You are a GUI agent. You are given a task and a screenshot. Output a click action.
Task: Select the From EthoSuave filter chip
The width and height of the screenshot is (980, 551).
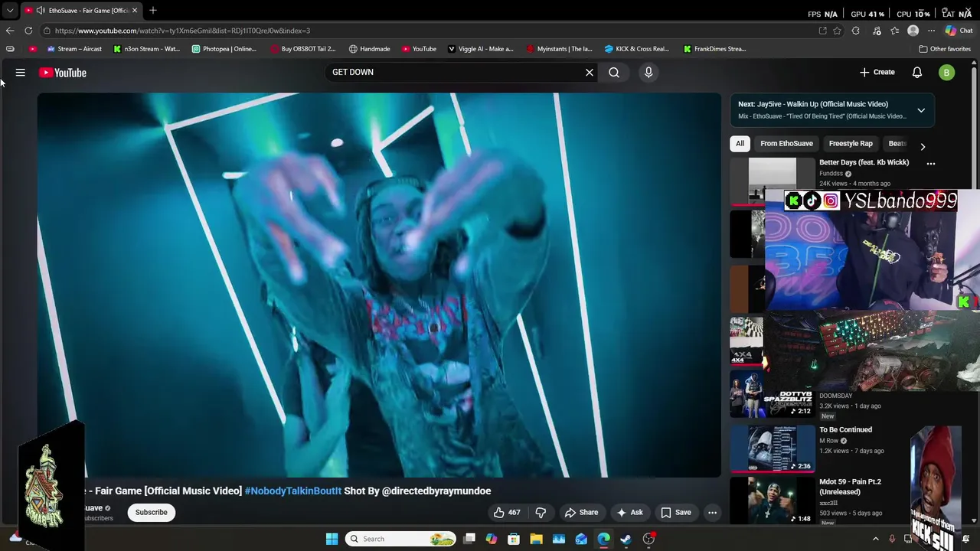pyautogui.click(x=786, y=143)
